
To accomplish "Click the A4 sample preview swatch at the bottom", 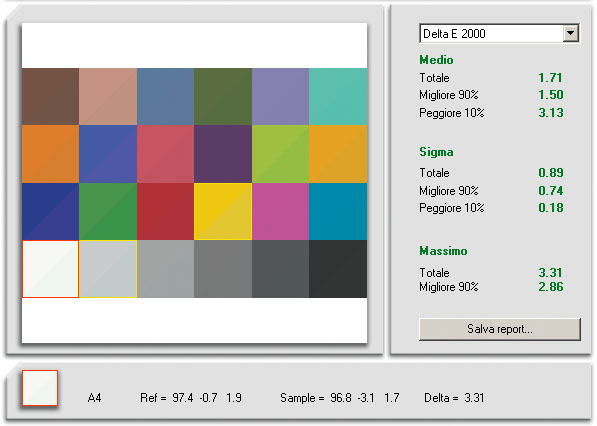I will pos(40,388).
